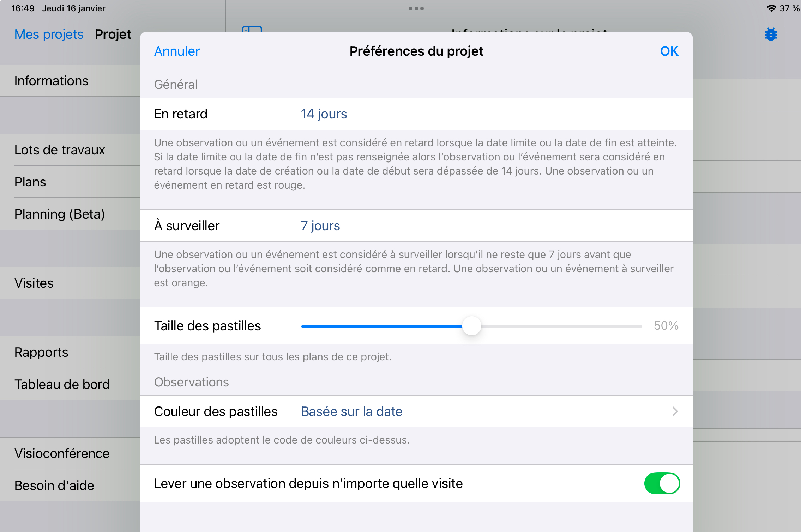Tap the three-dot multitasking indicator
This screenshot has width=801, height=532.
coord(416,8)
